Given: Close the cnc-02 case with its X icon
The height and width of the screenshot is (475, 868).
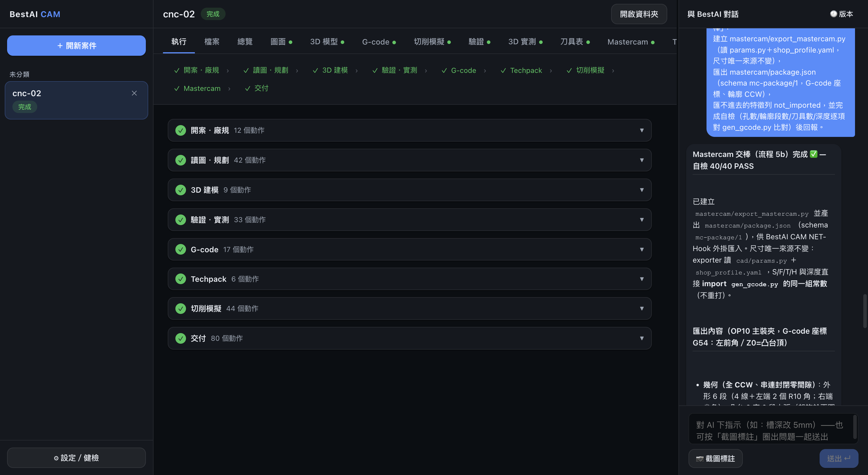Looking at the screenshot, I should [x=134, y=93].
